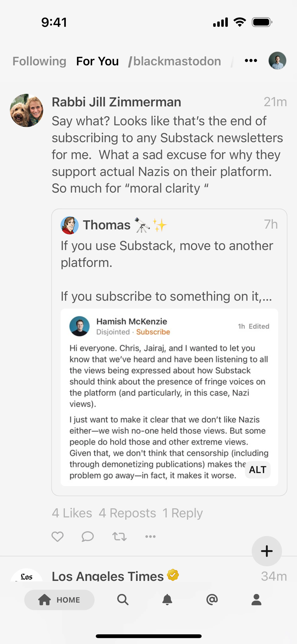This screenshot has height=644, width=297.
Task: View the 4 Reposts list
Action: 127,513
